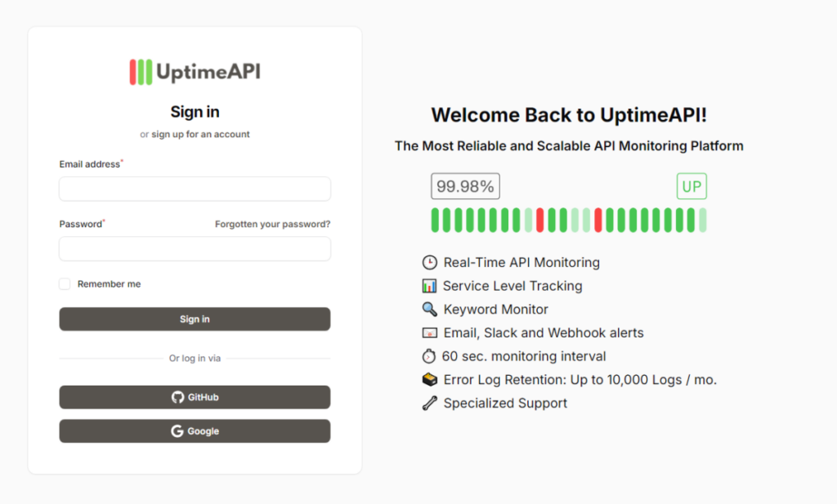
Task: Focus the Email address input field
Action: click(x=195, y=189)
